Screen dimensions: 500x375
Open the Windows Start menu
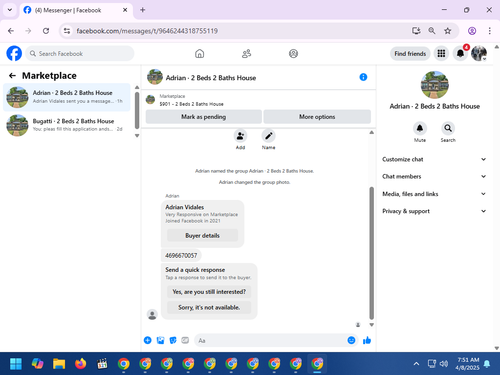tap(16, 364)
